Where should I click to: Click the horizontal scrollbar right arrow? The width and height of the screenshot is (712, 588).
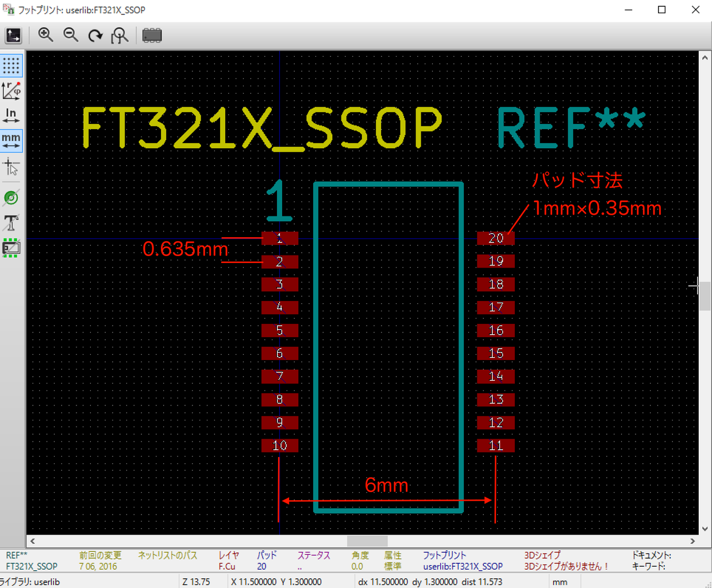click(692, 541)
